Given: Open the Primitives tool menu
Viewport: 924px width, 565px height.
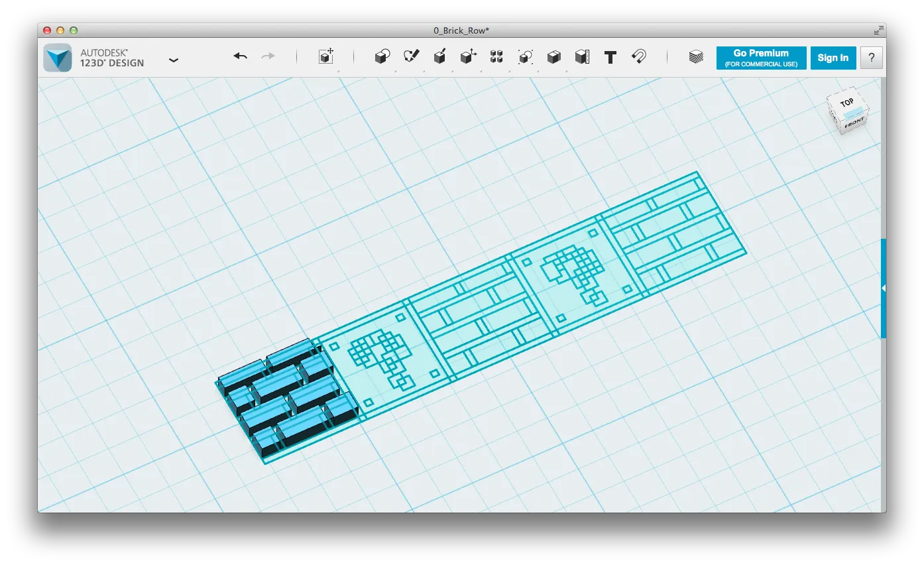Looking at the screenshot, I should (x=382, y=57).
